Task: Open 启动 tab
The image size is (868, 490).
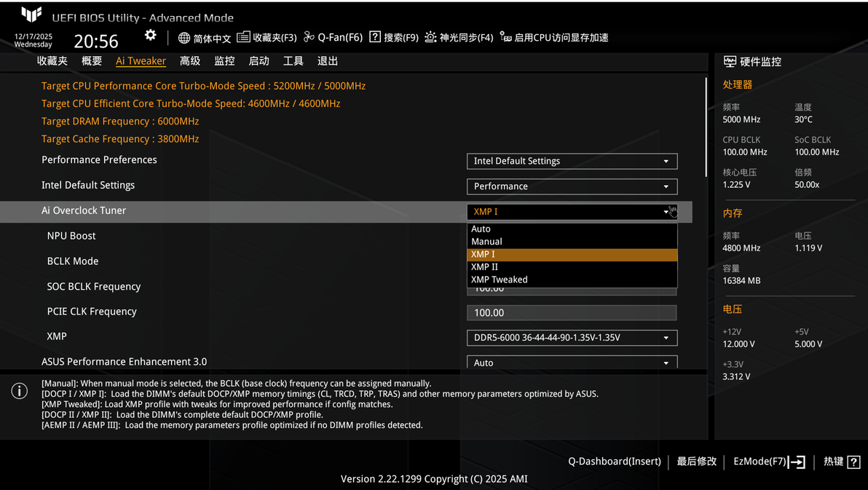Action: [x=259, y=61]
